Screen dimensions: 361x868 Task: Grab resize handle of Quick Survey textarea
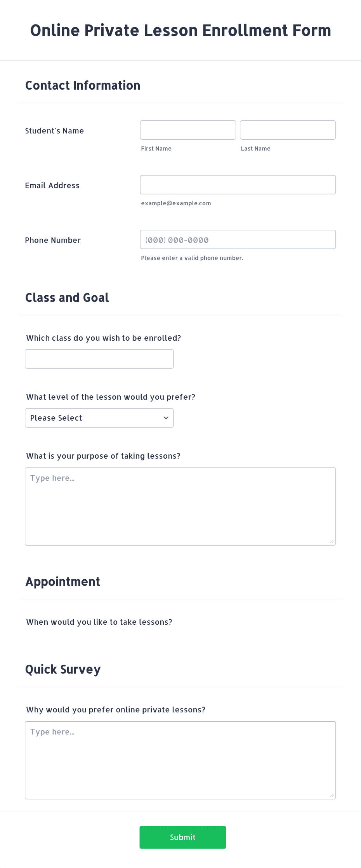click(x=332, y=795)
